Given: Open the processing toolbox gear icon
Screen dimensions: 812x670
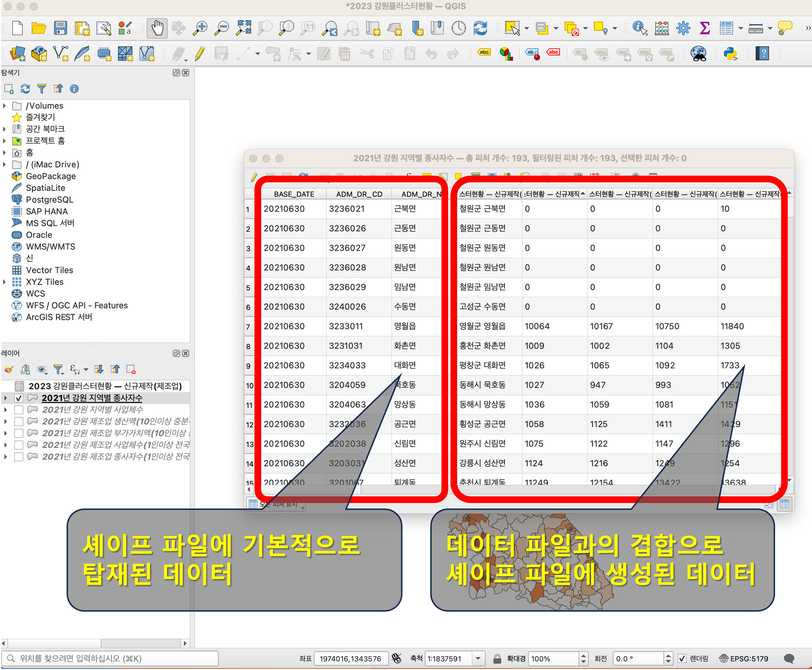Looking at the screenshot, I should click(x=683, y=28).
